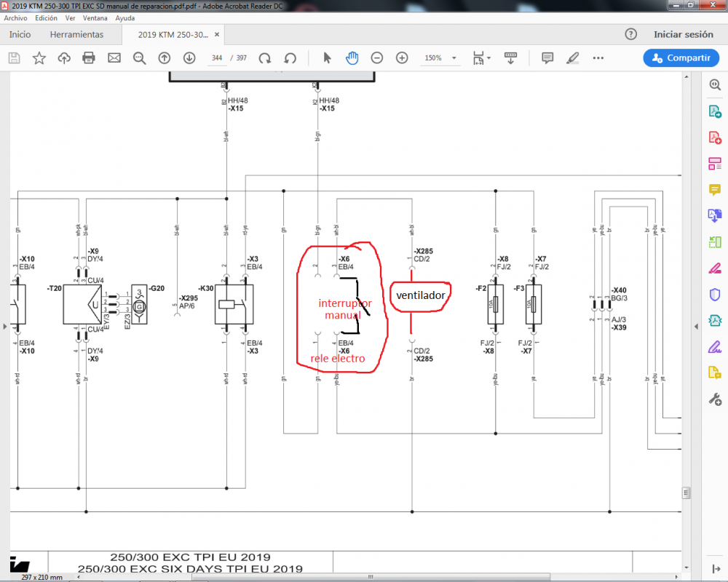The height and width of the screenshot is (582, 728).
Task: Open the search tool in right pane
Action: click(715, 84)
